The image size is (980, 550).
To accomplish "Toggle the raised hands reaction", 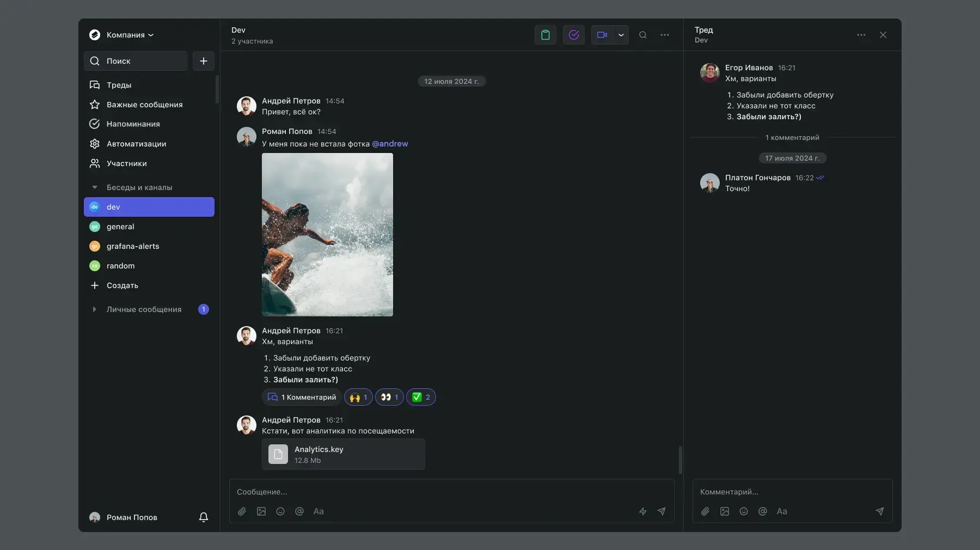I will point(358,398).
